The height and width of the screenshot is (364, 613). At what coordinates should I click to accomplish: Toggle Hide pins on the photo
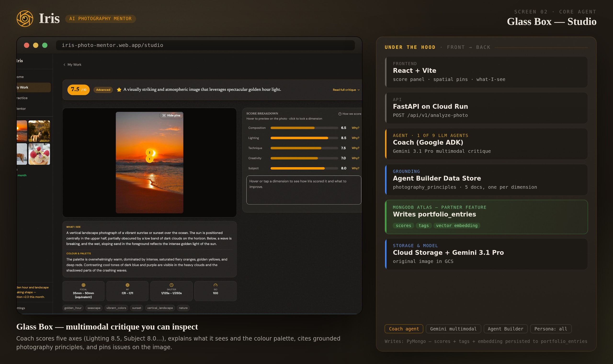pyautogui.click(x=171, y=115)
